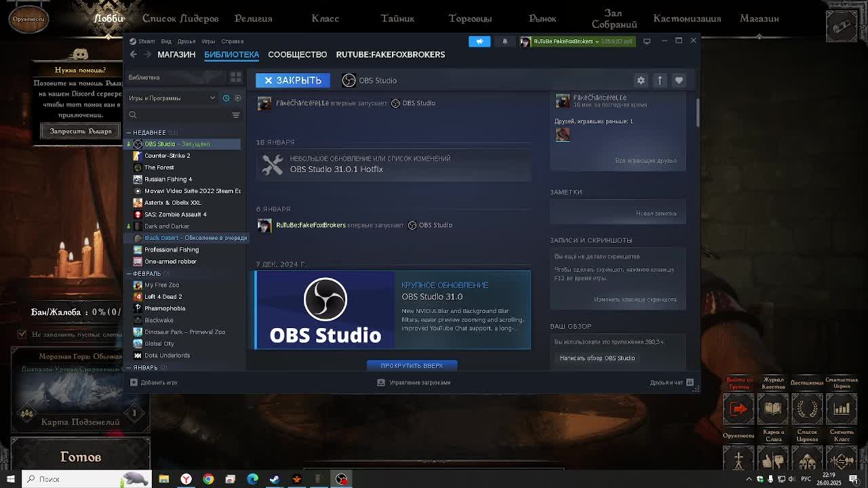The width and height of the screenshot is (868, 488).
Task: Open the Вид menu
Action: click(166, 41)
